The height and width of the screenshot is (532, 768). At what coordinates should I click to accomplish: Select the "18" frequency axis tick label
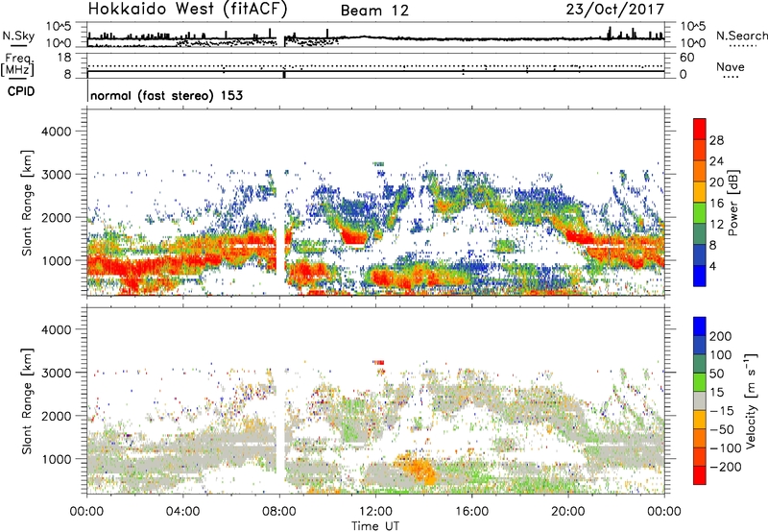64,58
